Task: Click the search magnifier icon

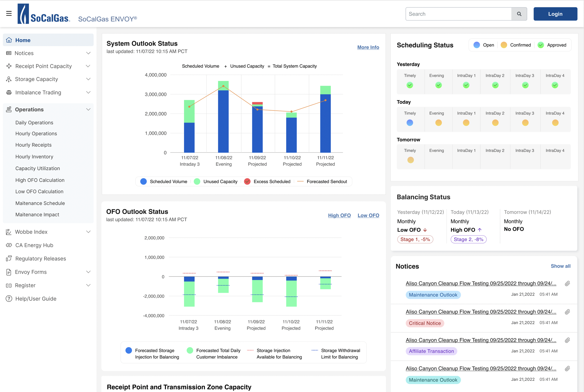Action: [519, 14]
